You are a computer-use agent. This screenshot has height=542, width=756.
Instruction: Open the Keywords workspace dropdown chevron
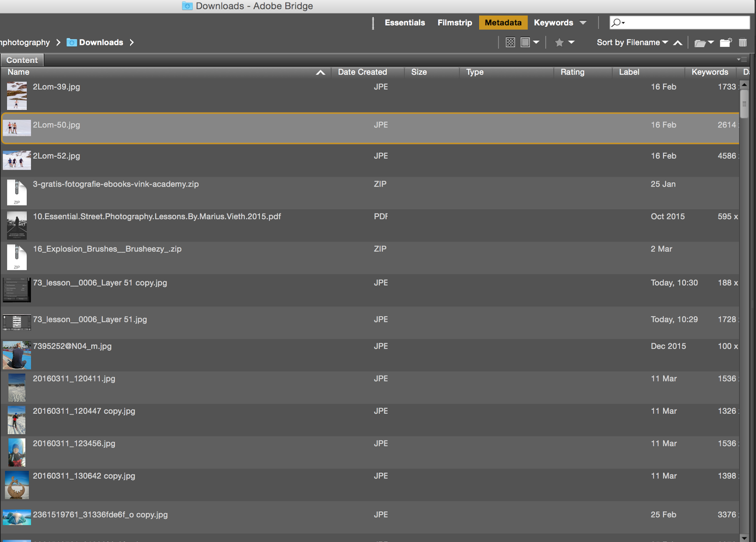pyautogui.click(x=584, y=22)
